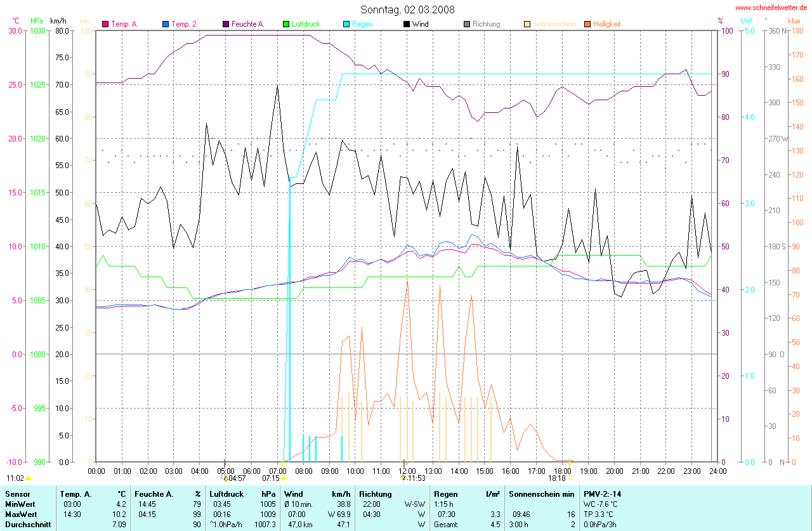Click the Durchschnitt row label
Screen dimensions: 812x531
point(27,525)
